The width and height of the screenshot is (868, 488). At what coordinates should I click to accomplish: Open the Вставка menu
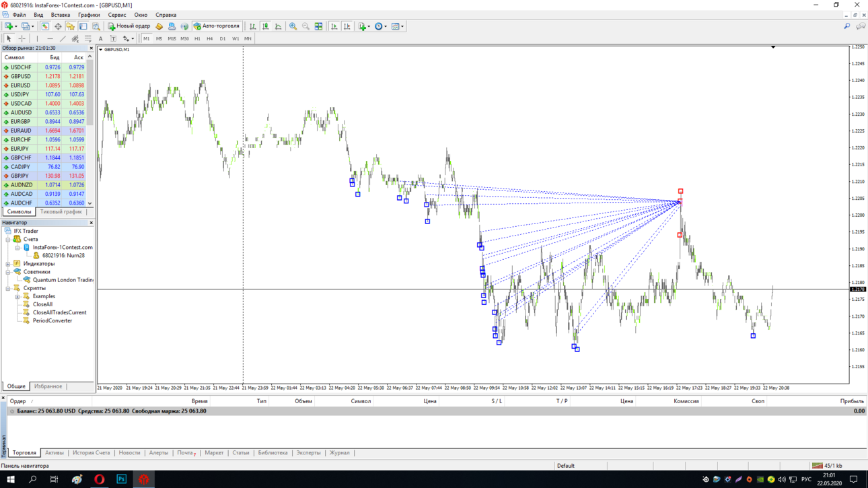pyautogui.click(x=60, y=15)
